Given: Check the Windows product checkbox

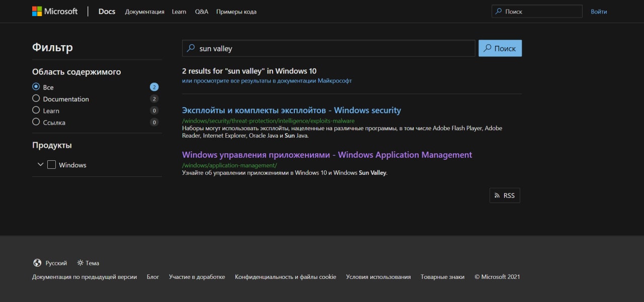Looking at the screenshot, I should 51,164.
